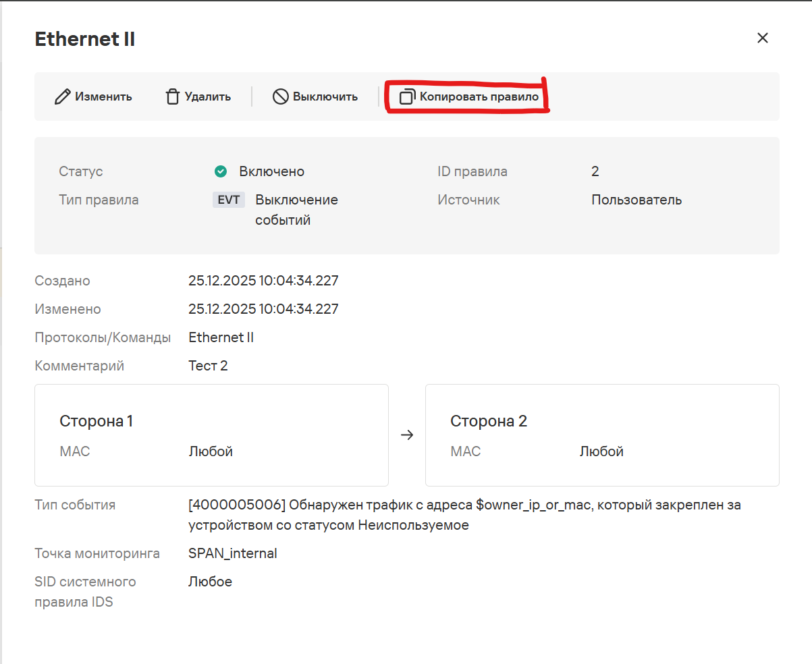The width and height of the screenshot is (812, 664).
Task: Click the crossed-circle icon beside Выключить
Action: tap(280, 96)
